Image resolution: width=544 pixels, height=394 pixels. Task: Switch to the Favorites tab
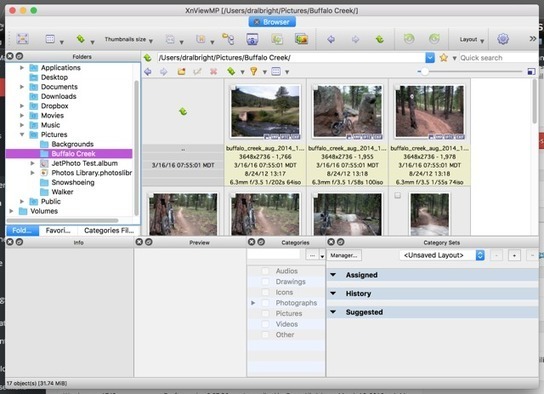pos(58,230)
